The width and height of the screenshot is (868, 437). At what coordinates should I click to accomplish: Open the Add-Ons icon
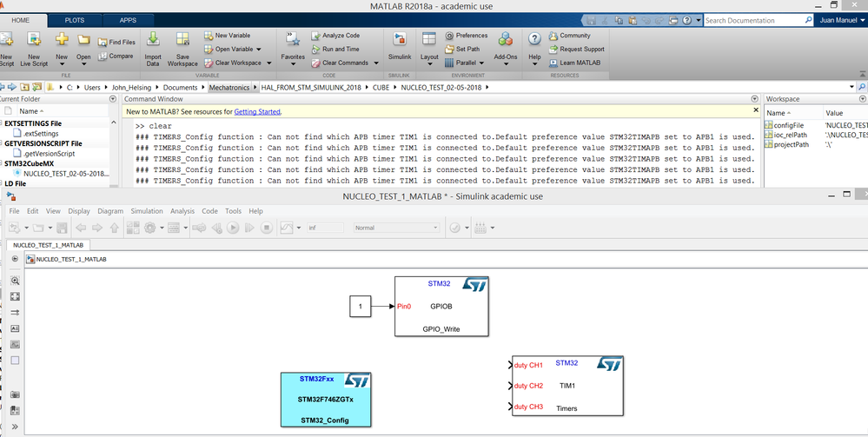(x=505, y=47)
